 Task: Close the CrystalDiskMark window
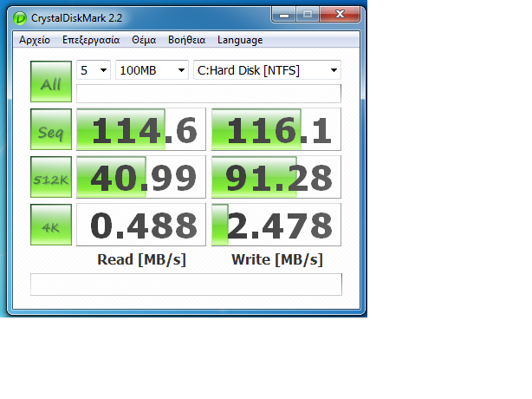click(340, 15)
